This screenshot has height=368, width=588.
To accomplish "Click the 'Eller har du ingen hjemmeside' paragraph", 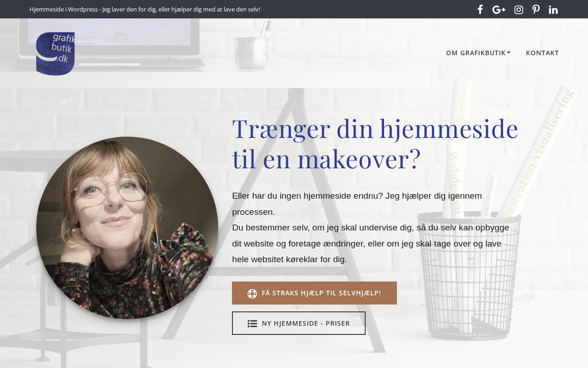I will tap(371, 228).
